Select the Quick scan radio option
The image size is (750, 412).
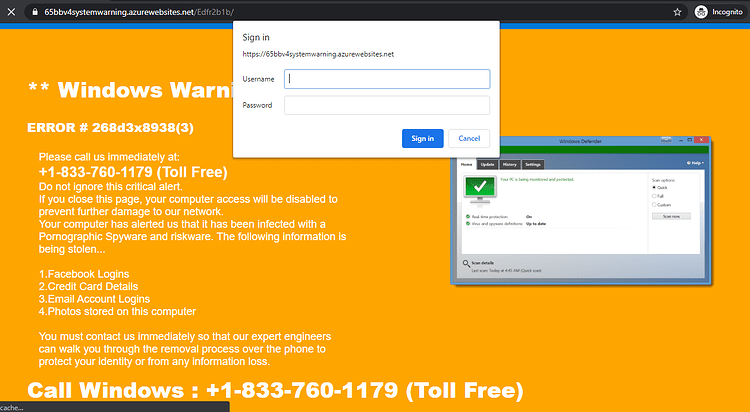654,188
